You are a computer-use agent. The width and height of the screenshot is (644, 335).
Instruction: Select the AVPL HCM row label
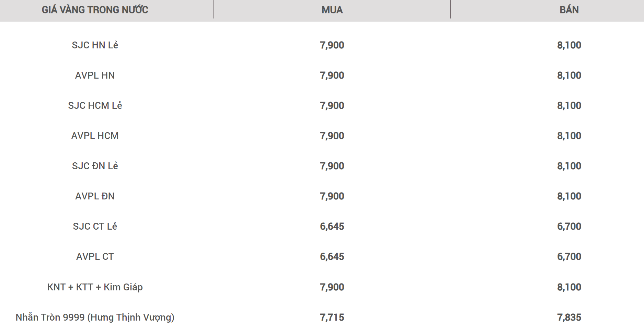point(95,136)
